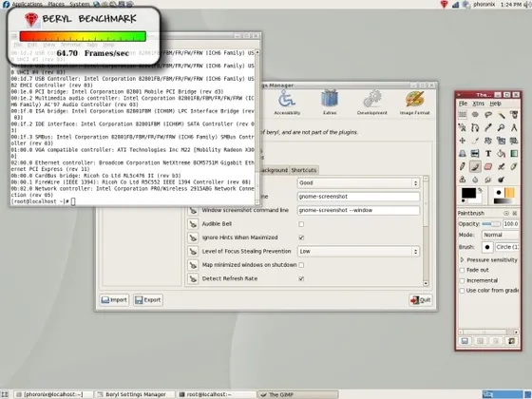Switch to 'The GIMP' taskbar button
The height and width of the screenshot is (399, 532).
point(297,394)
